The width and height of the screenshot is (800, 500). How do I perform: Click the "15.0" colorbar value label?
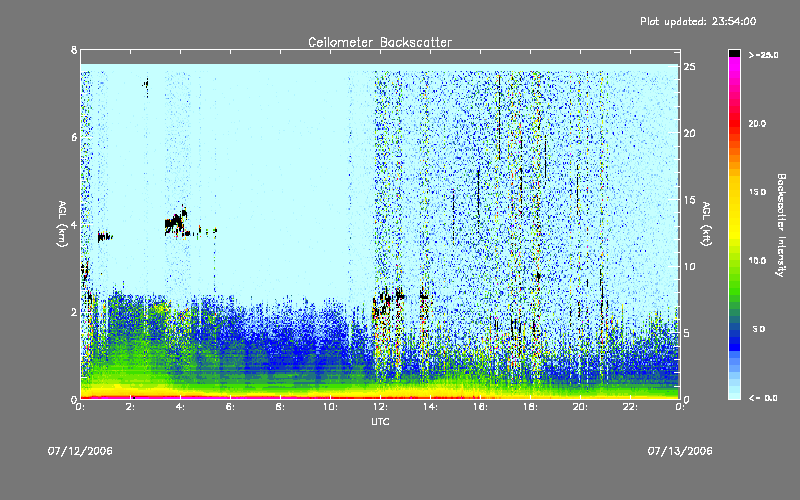[757, 192]
